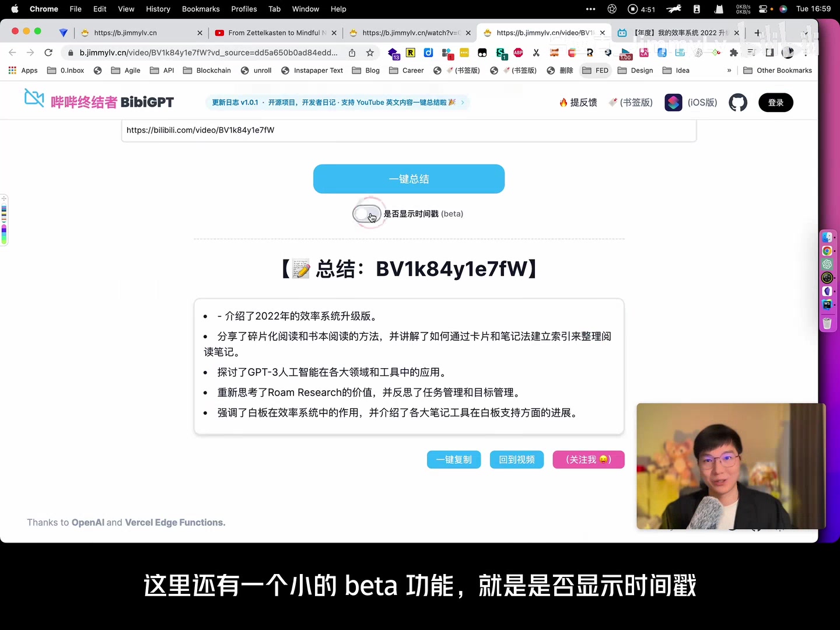Click the bilibili video URL input field
This screenshot has height=630, width=840.
408,130
